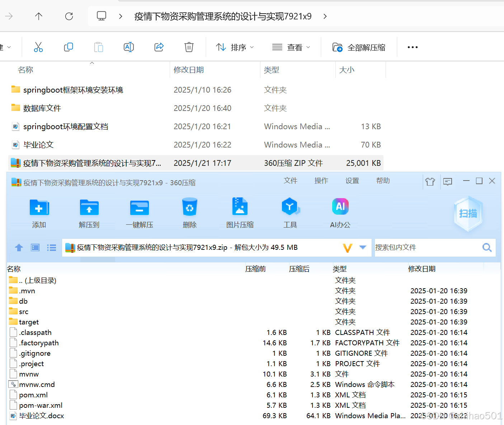The height and width of the screenshot is (425, 504).
Task: Expand the archive path dropdown arrow
Action: pos(363,247)
